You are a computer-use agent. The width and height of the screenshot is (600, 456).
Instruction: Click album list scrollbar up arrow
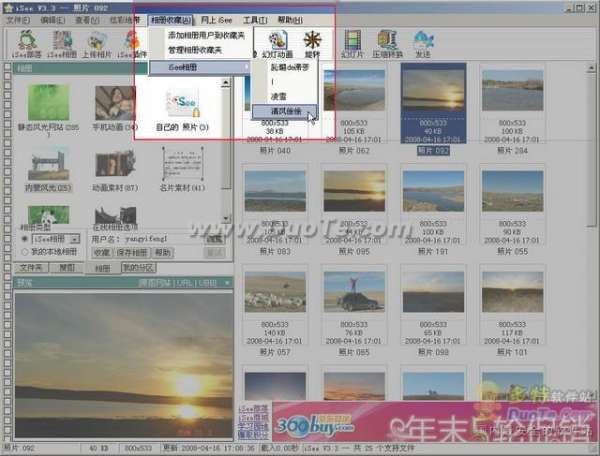(226, 83)
